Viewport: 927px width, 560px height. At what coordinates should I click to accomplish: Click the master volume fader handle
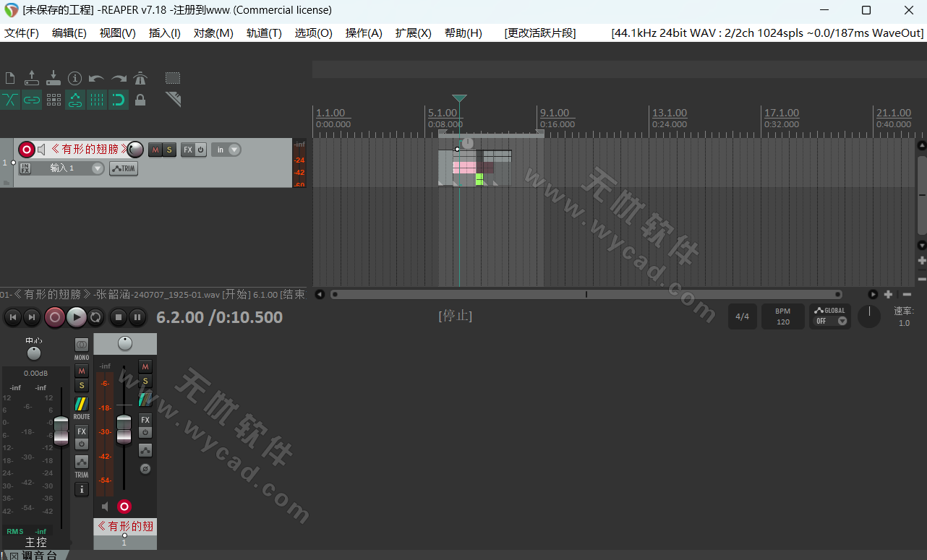pyautogui.click(x=61, y=431)
